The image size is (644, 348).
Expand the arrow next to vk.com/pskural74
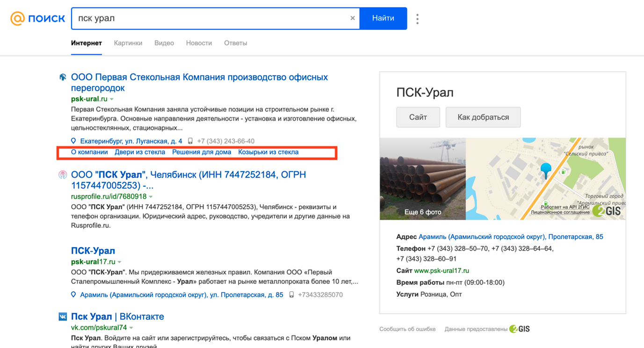[131, 328]
